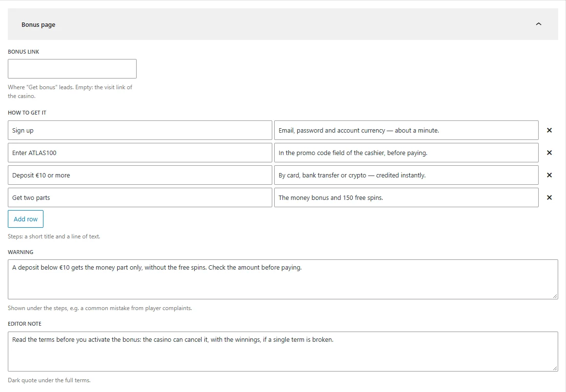Delete the "Deposit €10 or more" row
This screenshot has width=566, height=392.
549,175
